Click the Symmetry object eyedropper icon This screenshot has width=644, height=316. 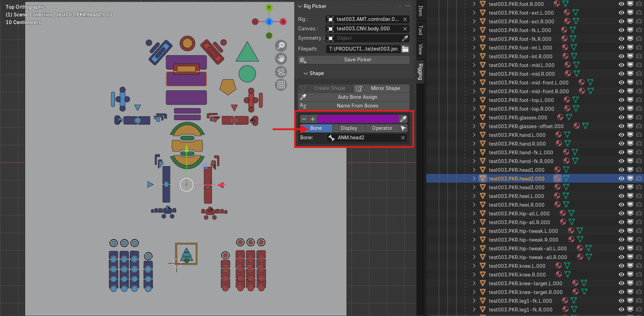(405, 38)
